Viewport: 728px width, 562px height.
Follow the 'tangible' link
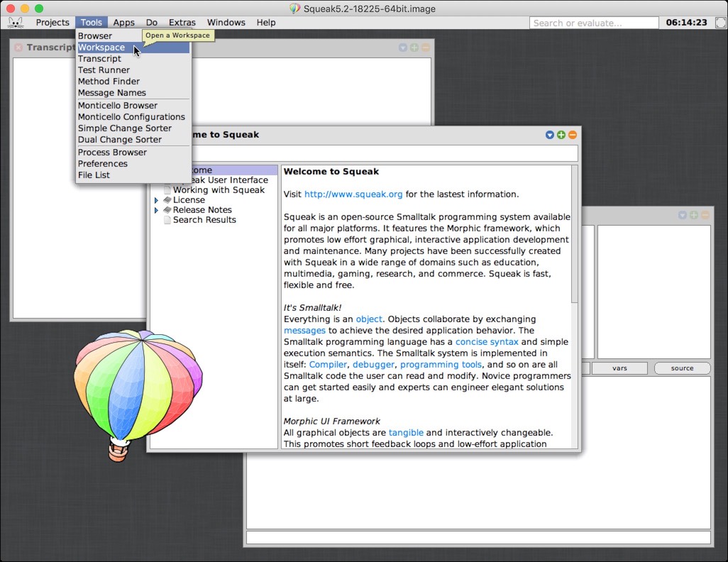pyautogui.click(x=406, y=432)
